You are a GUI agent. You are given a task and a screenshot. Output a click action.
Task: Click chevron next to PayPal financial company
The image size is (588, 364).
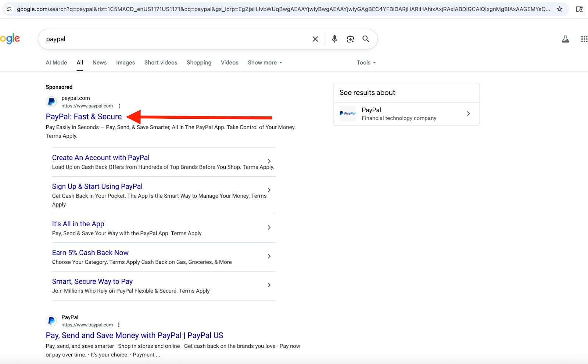click(468, 113)
